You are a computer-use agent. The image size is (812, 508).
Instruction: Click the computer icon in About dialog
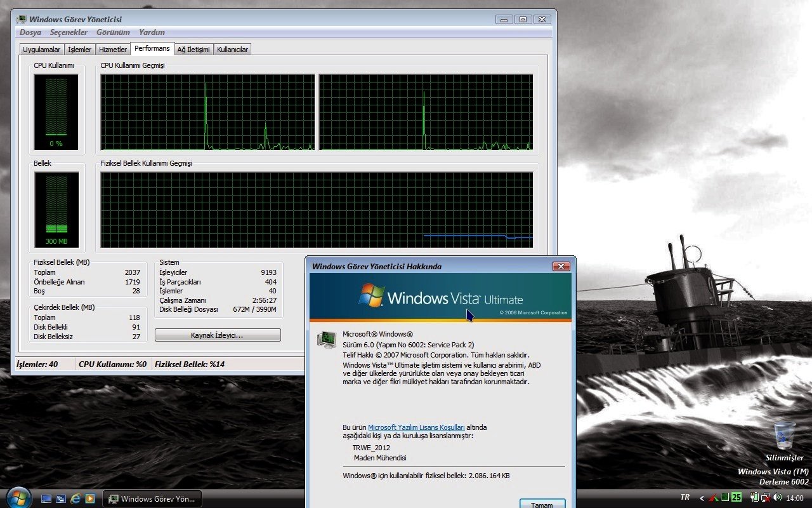326,340
